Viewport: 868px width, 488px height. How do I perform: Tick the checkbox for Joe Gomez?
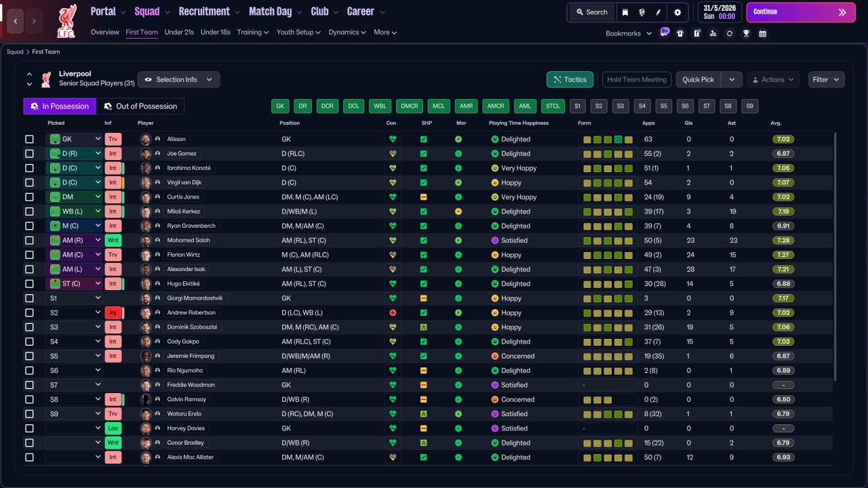tap(29, 154)
